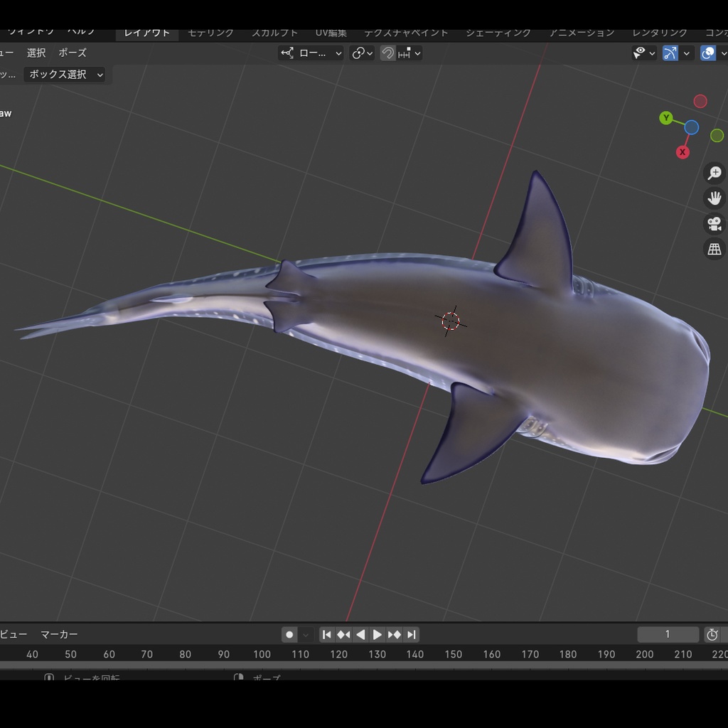Viewport: 728px width, 728px height.
Task: Open the ポーズ menu
Action: pyautogui.click(x=74, y=52)
